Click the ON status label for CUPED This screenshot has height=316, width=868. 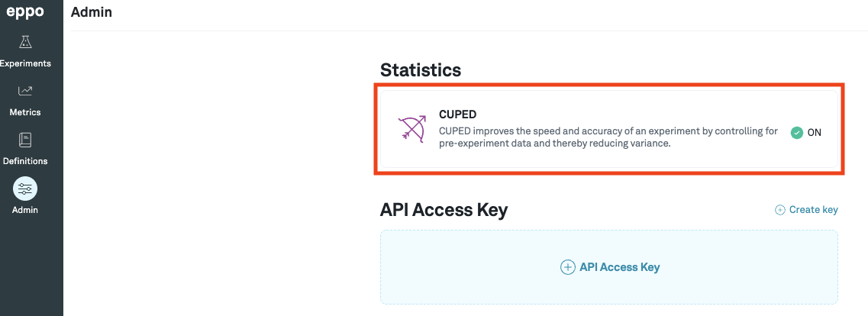(815, 132)
